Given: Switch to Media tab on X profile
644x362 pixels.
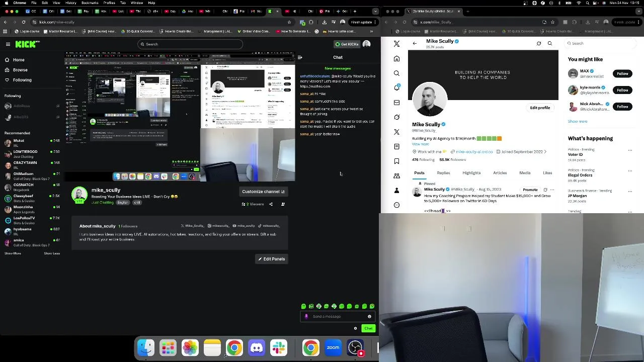Looking at the screenshot, I should point(525,173).
